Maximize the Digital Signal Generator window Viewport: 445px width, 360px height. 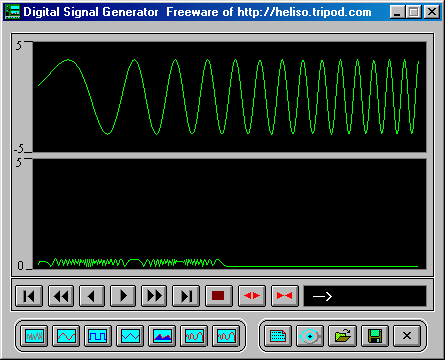tap(414, 12)
